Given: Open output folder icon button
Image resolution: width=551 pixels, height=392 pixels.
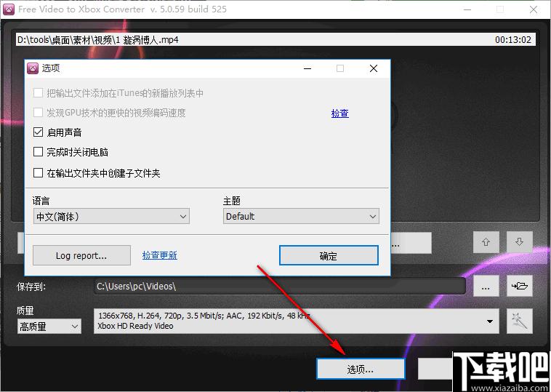Looking at the screenshot, I should pyautogui.click(x=519, y=286).
